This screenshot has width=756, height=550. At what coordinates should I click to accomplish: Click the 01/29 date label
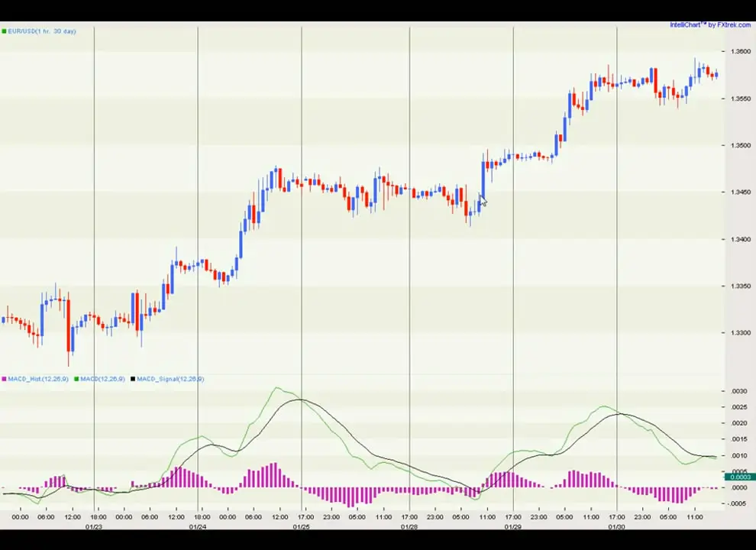click(x=513, y=527)
